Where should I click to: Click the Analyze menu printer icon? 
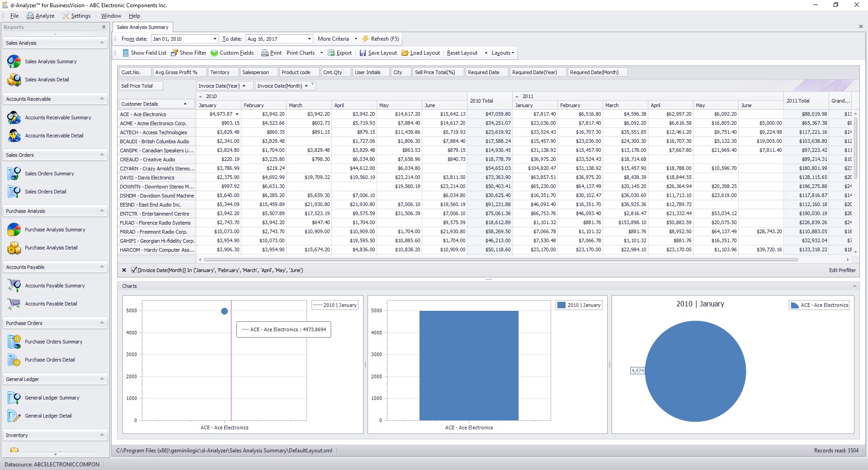[30, 16]
